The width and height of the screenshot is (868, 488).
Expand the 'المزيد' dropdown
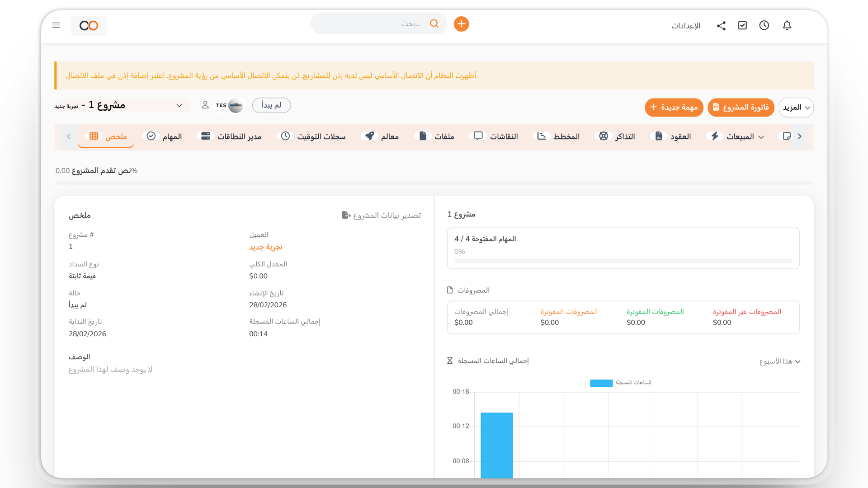(x=796, y=108)
